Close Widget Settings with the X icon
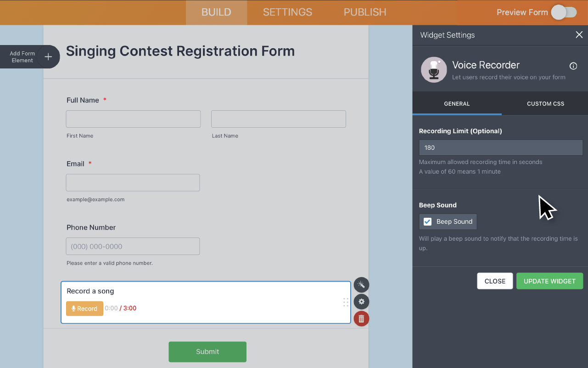Screen dimensions: 588x368 [x=579, y=34]
